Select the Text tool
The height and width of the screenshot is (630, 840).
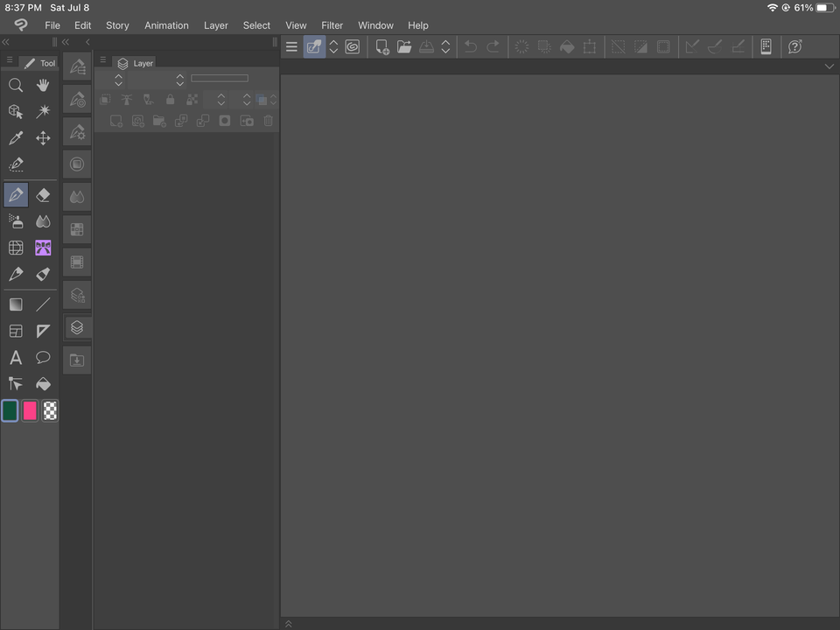pos(16,357)
